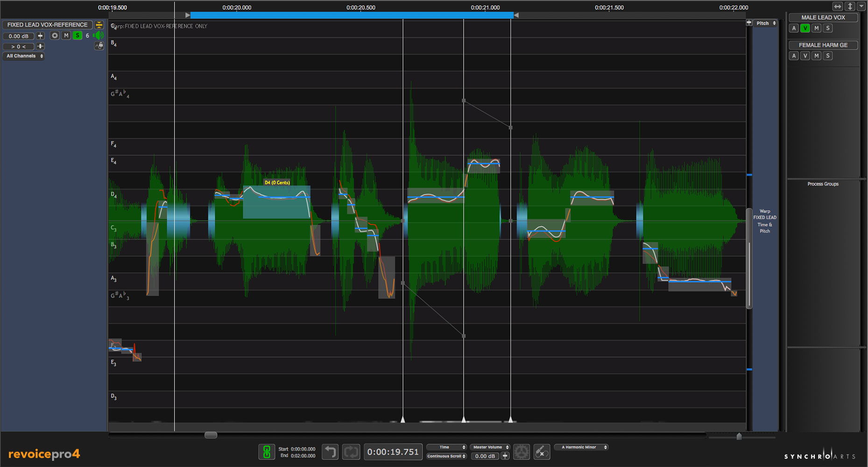
Task: Click warp point handle at top near 0:00:21
Action: tap(464, 100)
